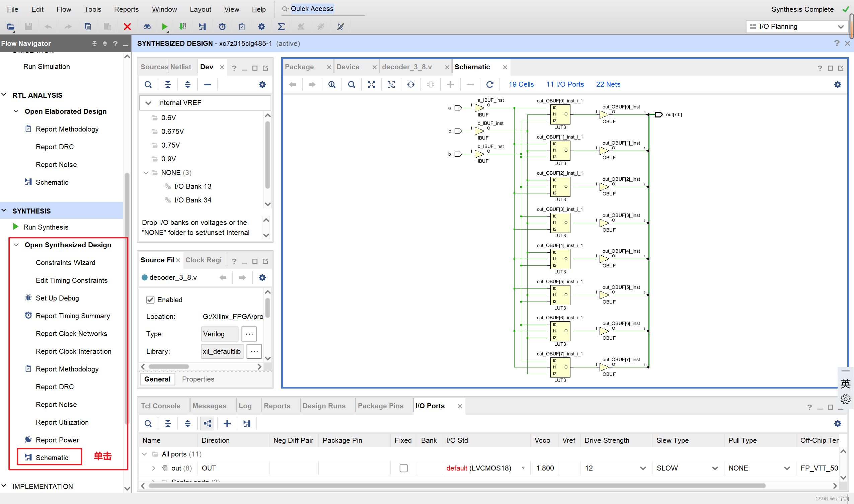The width and height of the screenshot is (854, 504).
Task: Click Report Utilization in Flow Navigator
Action: click(x=62, y=422)
